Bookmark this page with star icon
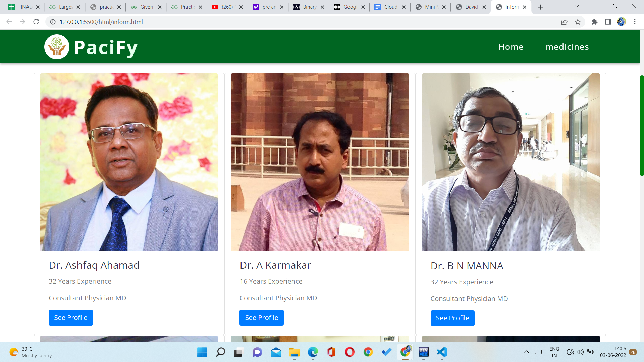Viewport: 644px width, 362px height. coord(578,22)
